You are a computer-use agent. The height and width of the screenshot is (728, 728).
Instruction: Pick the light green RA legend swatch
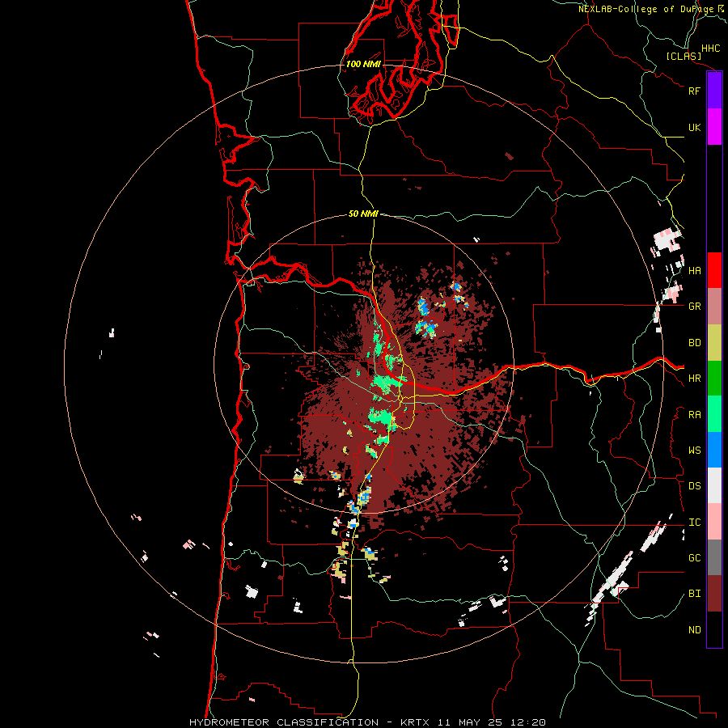714,414
